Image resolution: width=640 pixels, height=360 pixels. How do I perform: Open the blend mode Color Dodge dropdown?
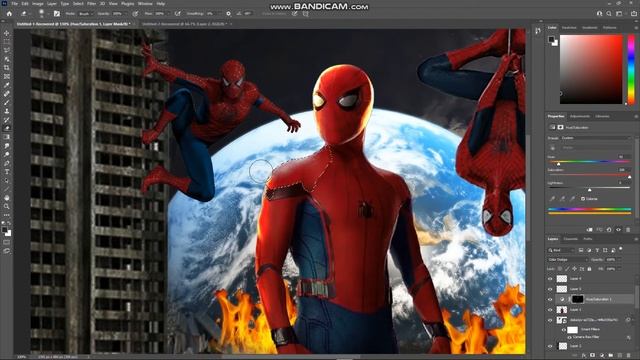pyautogui.click(x=567, y=260)
